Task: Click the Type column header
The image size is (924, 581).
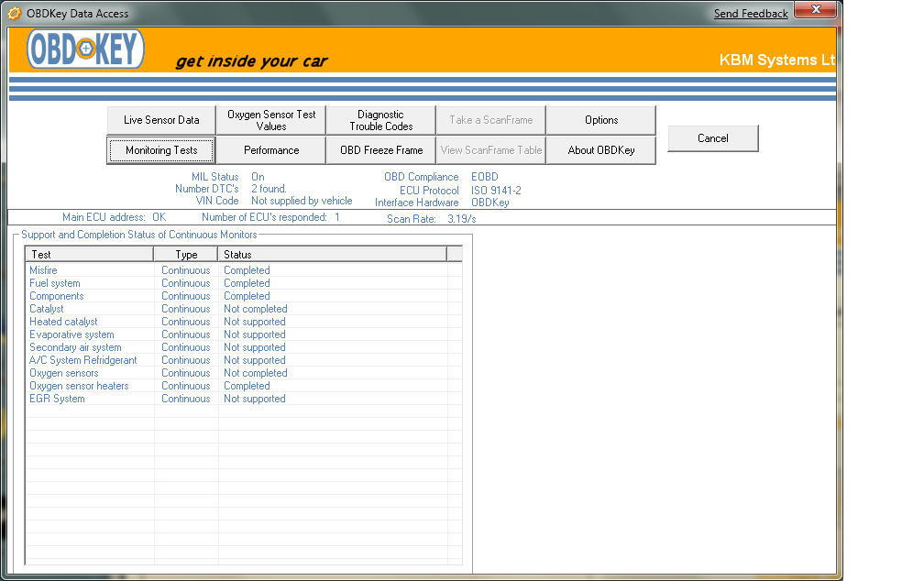Action: 186,255
